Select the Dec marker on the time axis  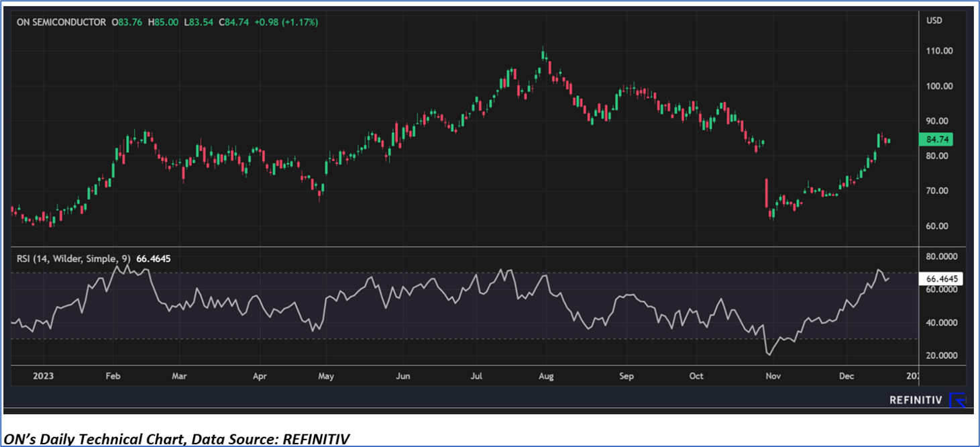[846, 376]
